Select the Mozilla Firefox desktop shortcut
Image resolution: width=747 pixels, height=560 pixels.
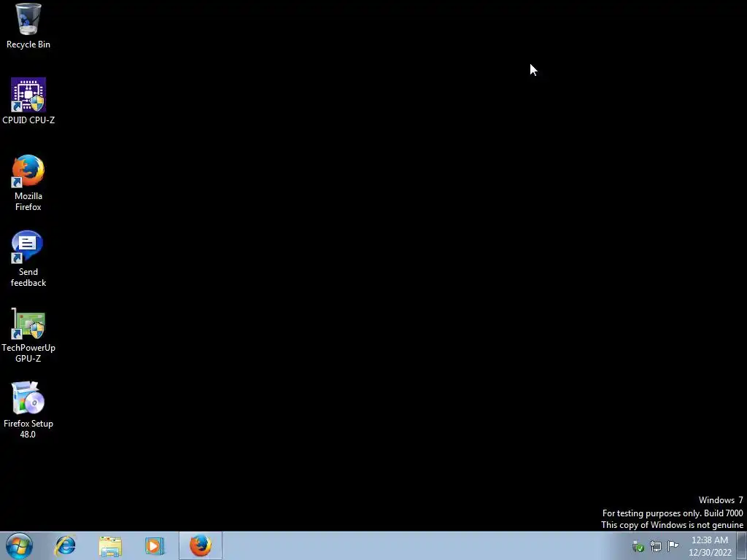28,182
